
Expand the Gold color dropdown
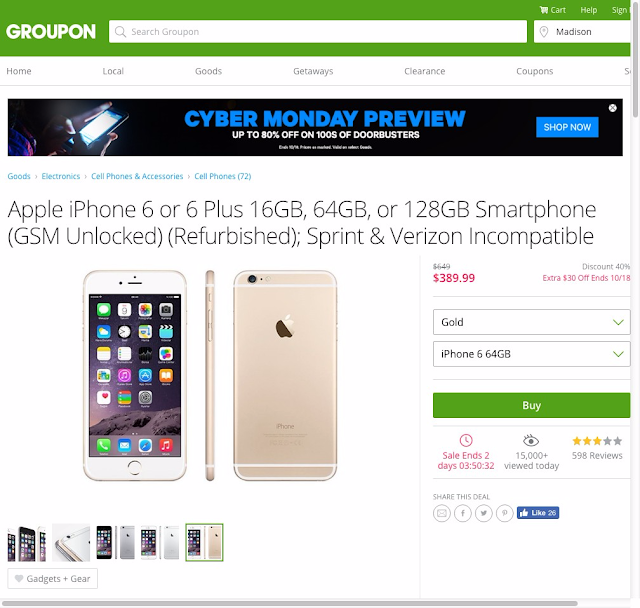pyautogui.click(x=531, y=322)
